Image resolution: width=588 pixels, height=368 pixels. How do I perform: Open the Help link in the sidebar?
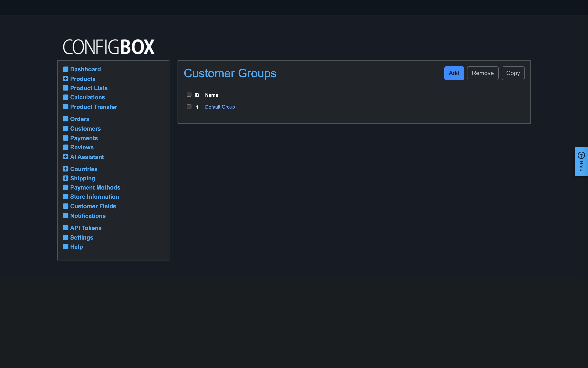coord(77,247)
